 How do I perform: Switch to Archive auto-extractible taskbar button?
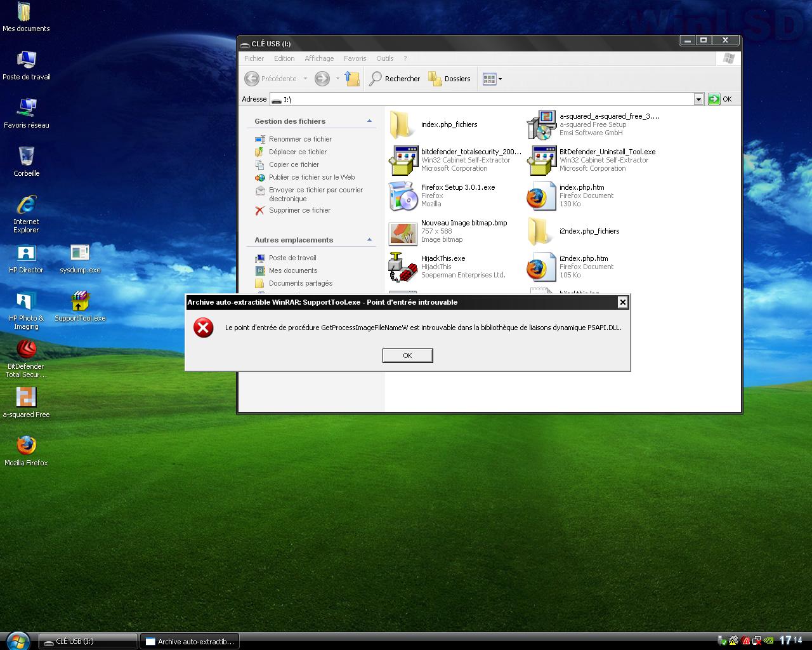pos(190,641)
